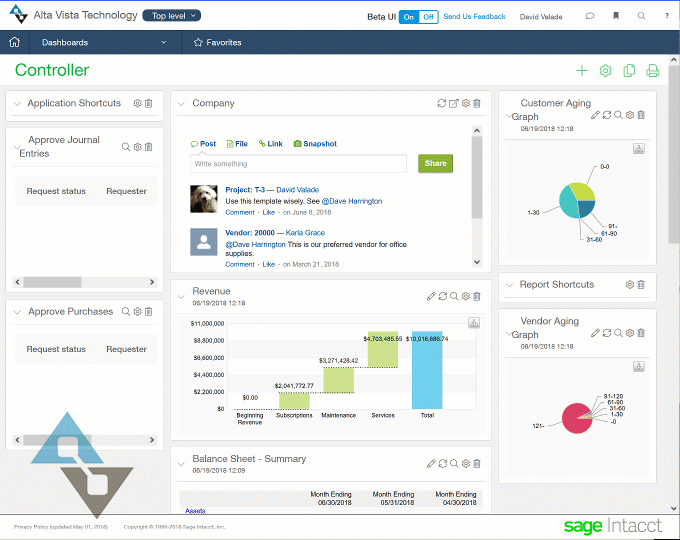Open Approve Purchases settings gear
The height and width of the screenshot is (540, 680).
coord(137,311)
